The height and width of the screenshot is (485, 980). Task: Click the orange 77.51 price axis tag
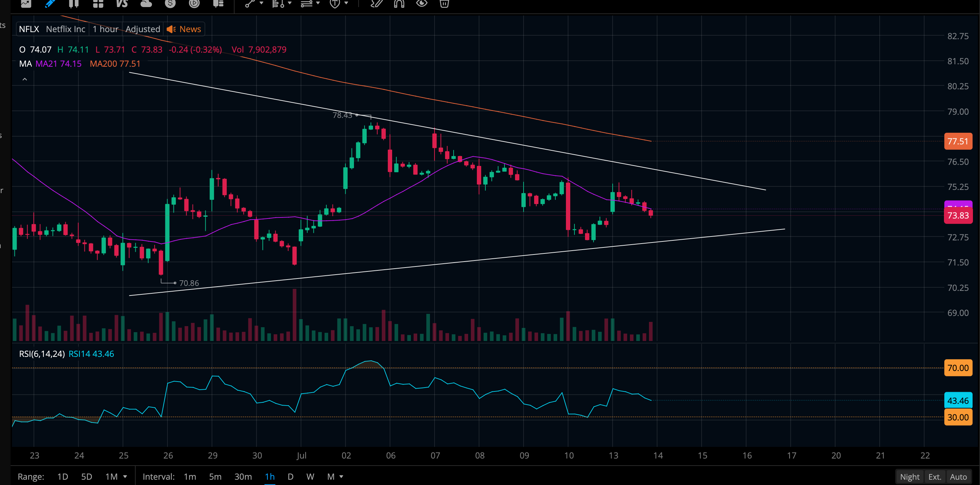point(958,142)
